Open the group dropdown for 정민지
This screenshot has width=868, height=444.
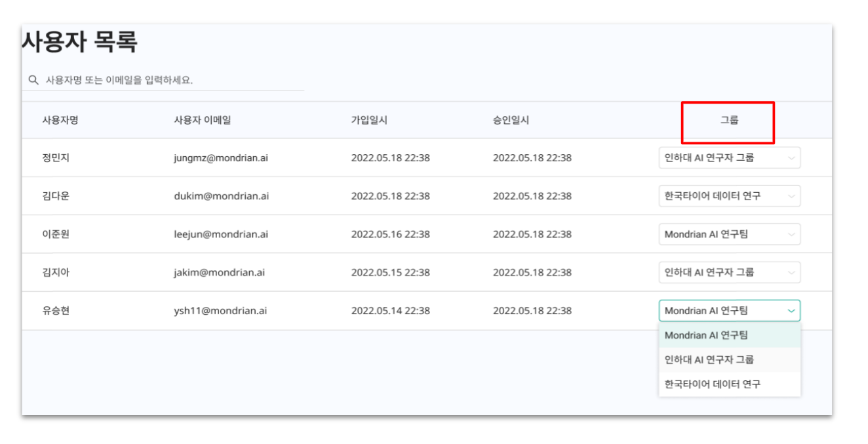coord(729,158)
